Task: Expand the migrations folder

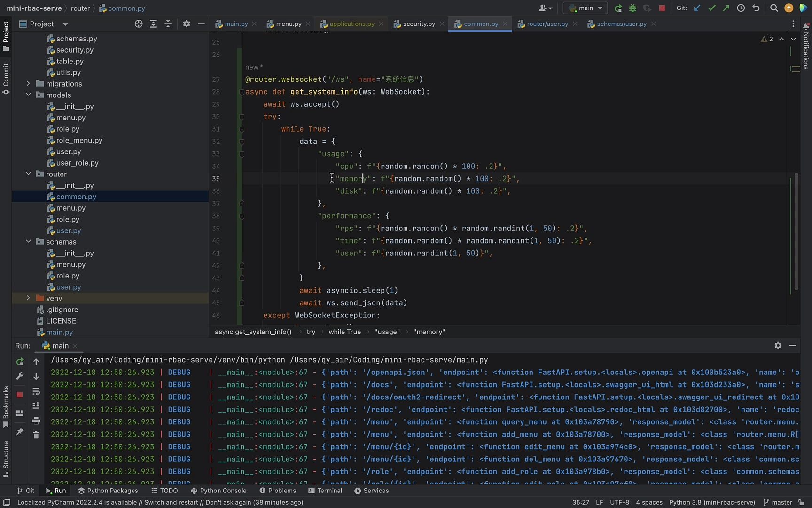Action: pyautogui.click(x=28, y=84)
